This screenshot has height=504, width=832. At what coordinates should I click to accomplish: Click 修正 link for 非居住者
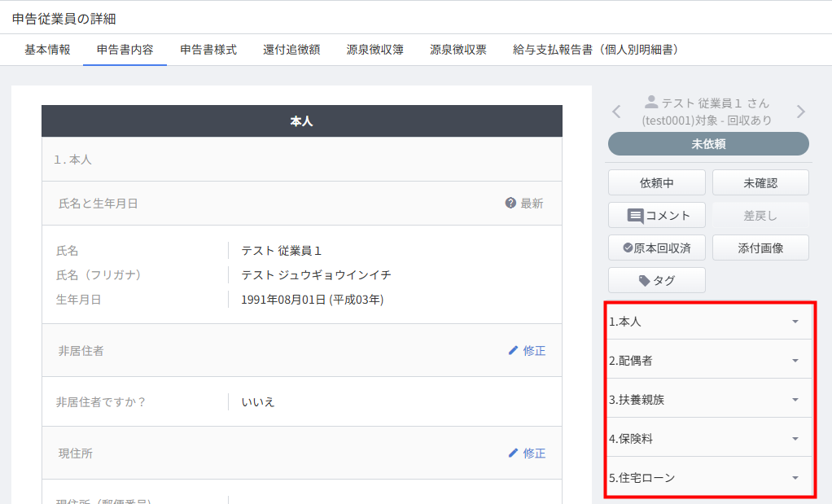tap(527, 351)
